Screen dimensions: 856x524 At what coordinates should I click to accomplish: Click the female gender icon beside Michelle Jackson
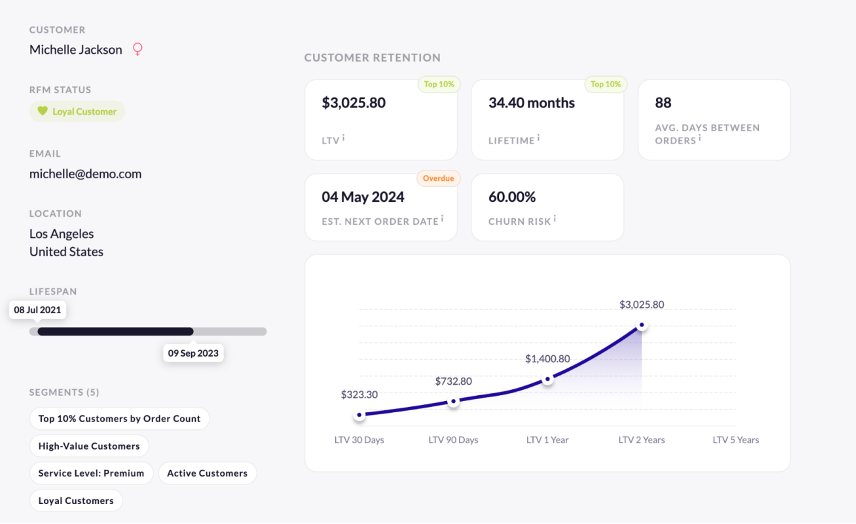(x=138, y=49)
